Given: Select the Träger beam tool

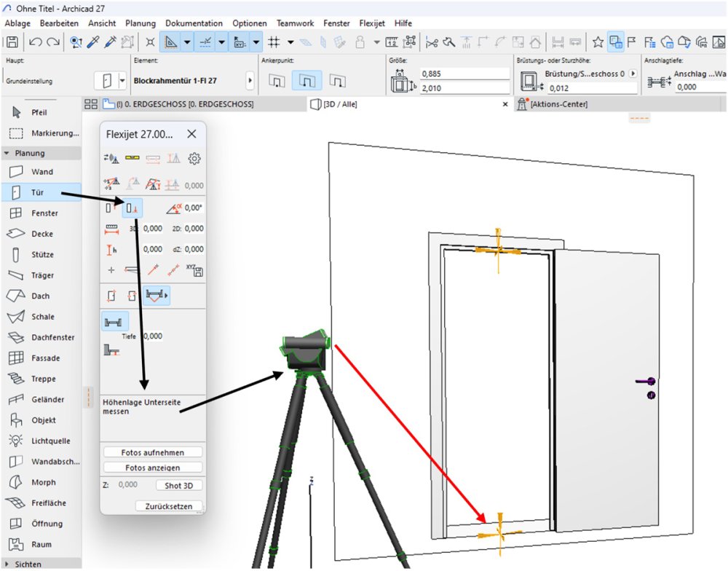Looking at the screenshot, I should tap(41, 275).
